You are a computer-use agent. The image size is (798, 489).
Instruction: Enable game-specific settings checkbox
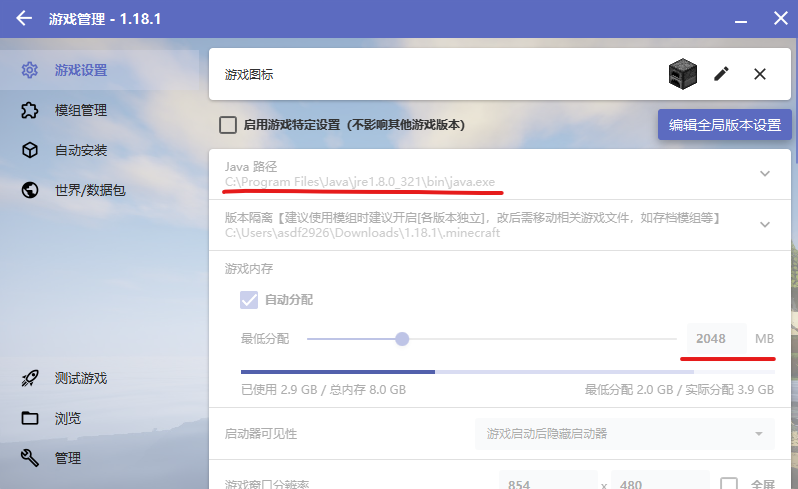tap(228, 125)
